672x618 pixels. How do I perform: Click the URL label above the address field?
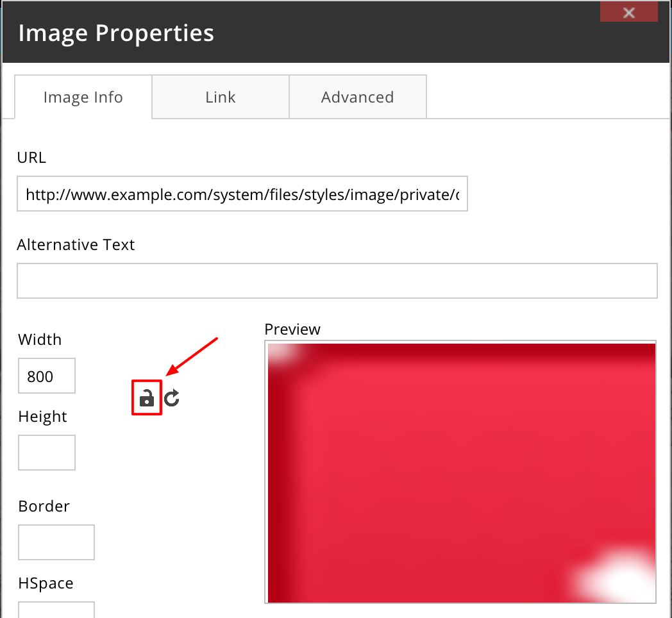31,158
